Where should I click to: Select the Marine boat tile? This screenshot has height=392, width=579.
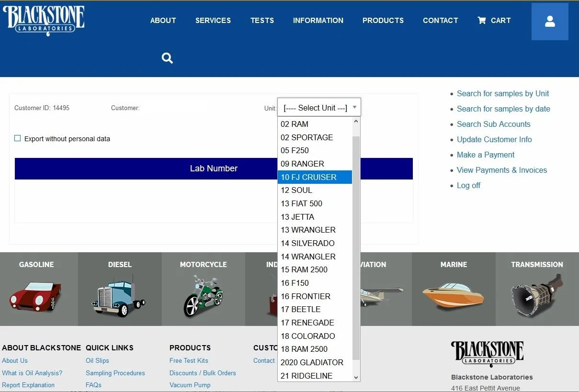pos(454,289)
